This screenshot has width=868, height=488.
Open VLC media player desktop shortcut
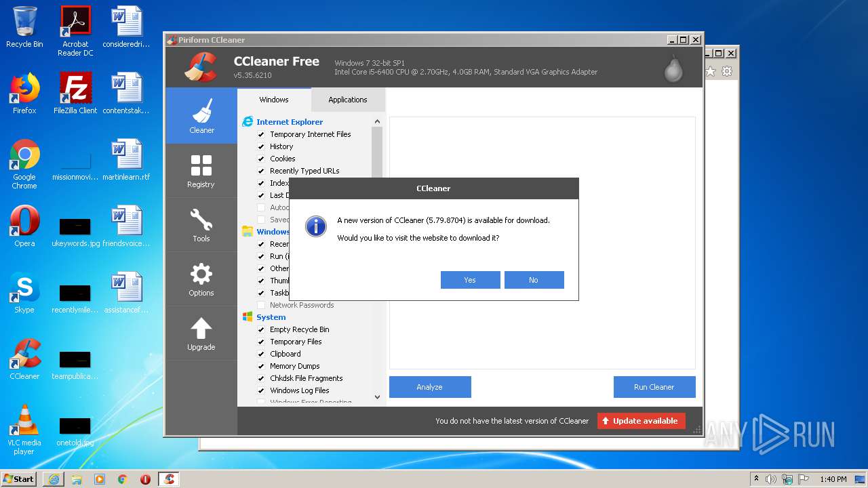[x=24, y=430]
